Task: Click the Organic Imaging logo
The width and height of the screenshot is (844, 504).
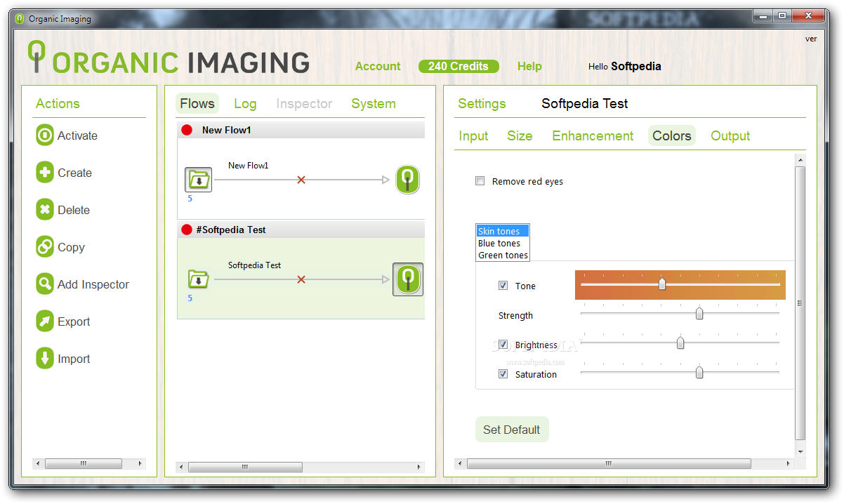Action: (169, 59)
